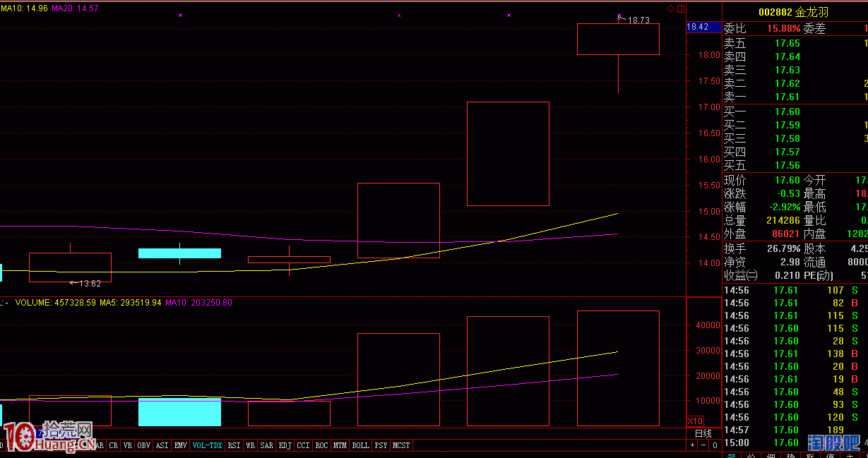Select the KDJ indicator tab
The image size is (868, 458).
point(285,446)
